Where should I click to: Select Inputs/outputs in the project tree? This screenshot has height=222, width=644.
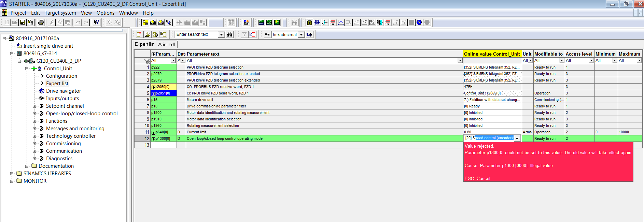click(x=62, y=99)
